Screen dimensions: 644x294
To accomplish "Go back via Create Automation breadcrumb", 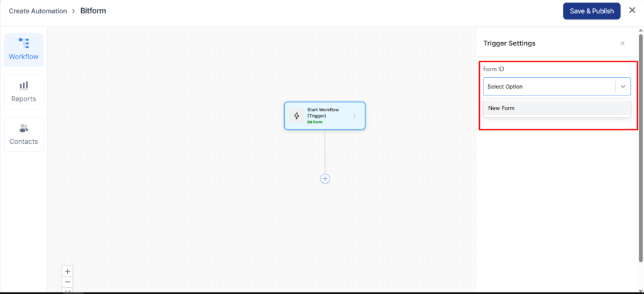I will click(37, 11).
